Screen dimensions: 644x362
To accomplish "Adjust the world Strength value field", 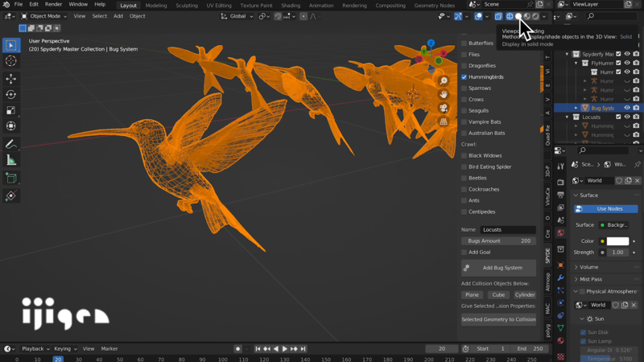I will tap(617, 253).
